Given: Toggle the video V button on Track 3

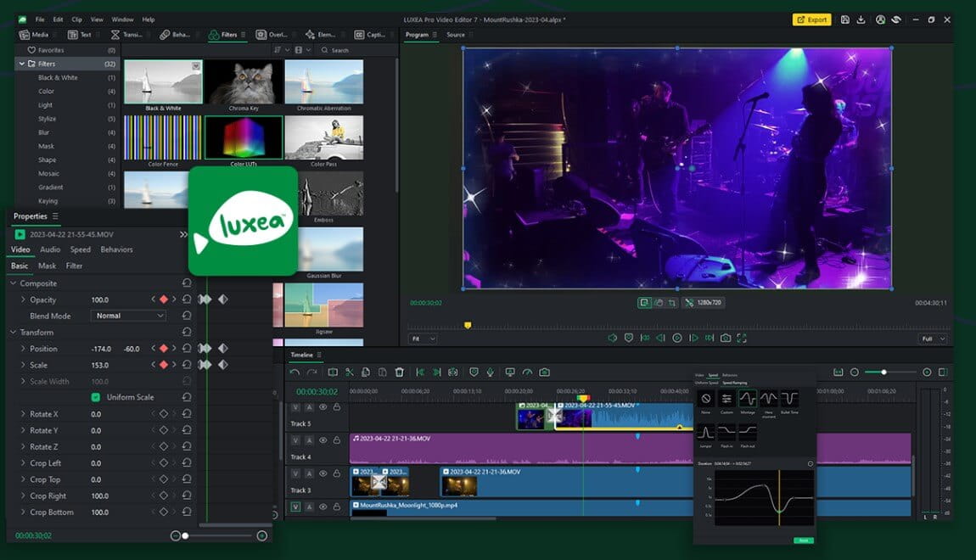Looking at the screenshot, I should tap(295, 473).
